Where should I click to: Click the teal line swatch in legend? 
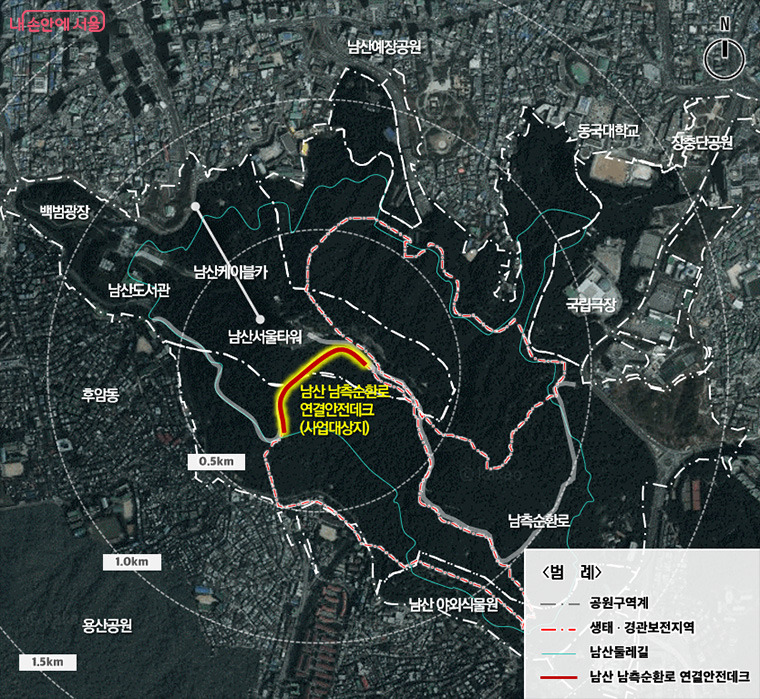click(x=558, y=653)
